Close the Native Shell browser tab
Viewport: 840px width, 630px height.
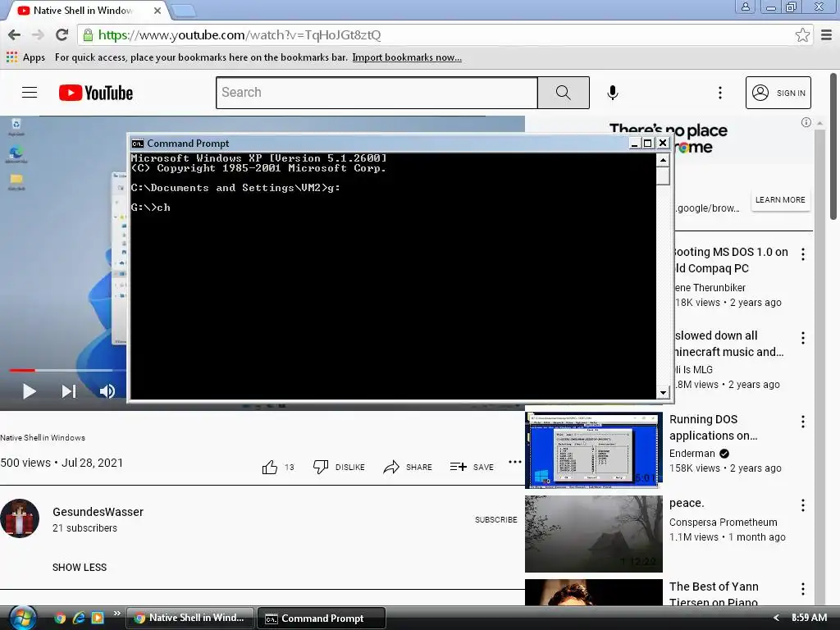[157, 10]
